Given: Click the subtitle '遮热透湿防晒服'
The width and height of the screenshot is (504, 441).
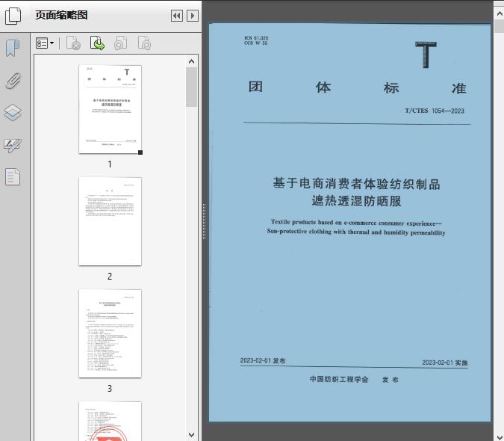Looking at the screenshot, I should pyautogui.click(x=356, y=201).
